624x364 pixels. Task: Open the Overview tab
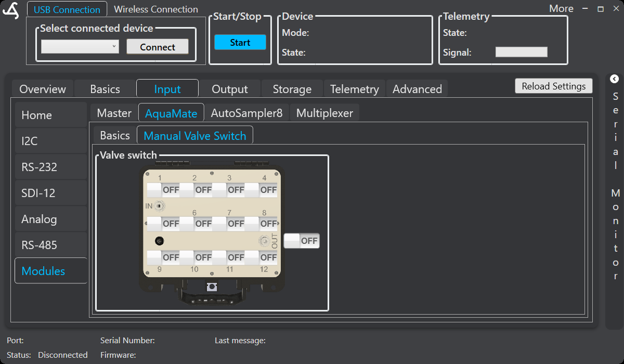(x=43, y=89)
